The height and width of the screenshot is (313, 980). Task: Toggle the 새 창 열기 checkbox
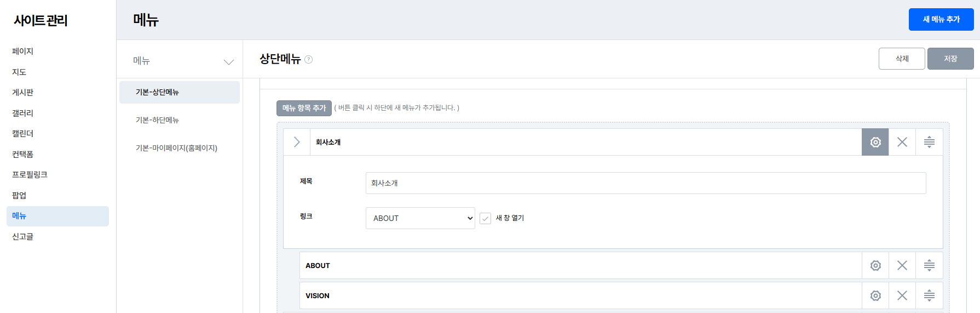(485, 218)
